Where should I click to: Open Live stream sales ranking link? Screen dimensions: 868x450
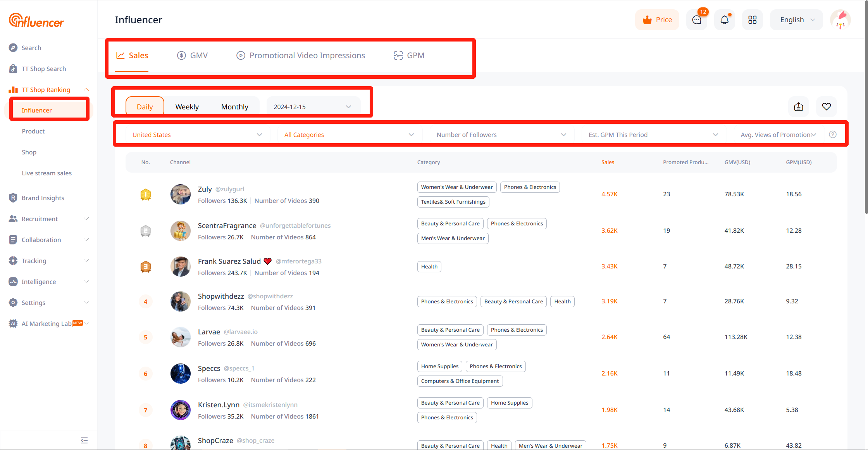pos(46,173)
